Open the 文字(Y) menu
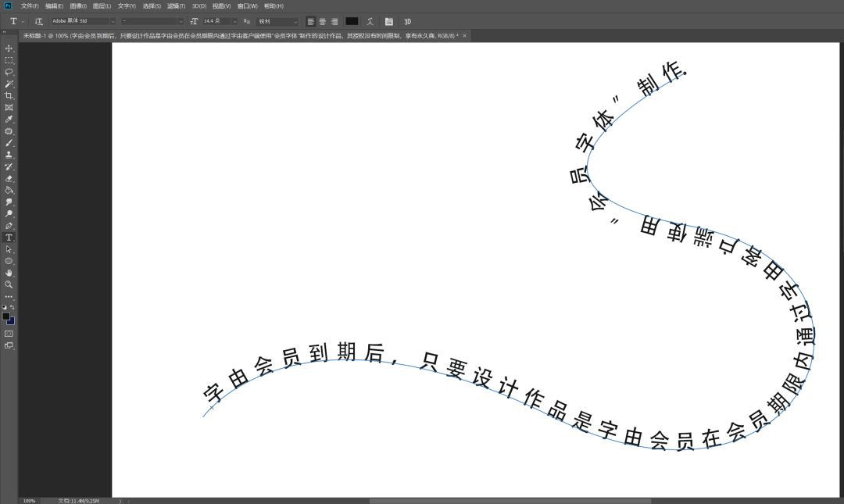 click(127, 6)
